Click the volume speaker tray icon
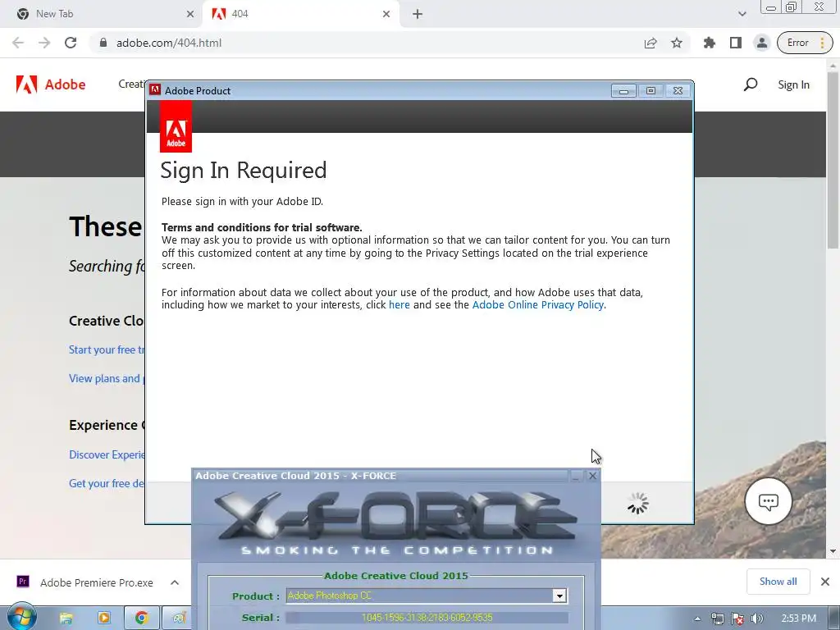 [x=757, y=619]
